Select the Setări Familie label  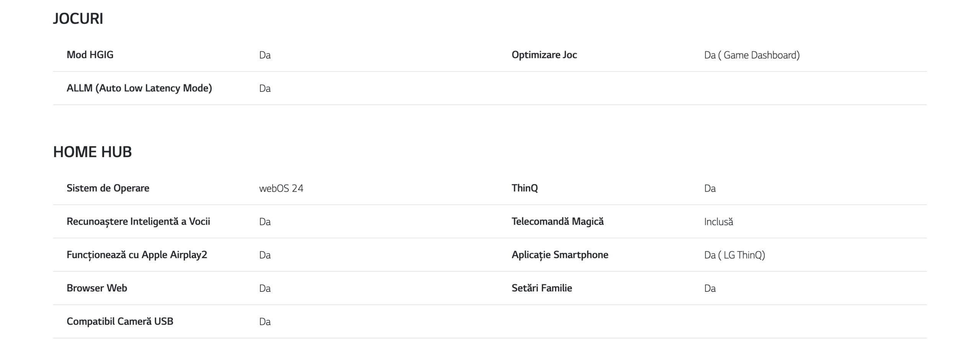click(x=542, y=288)
